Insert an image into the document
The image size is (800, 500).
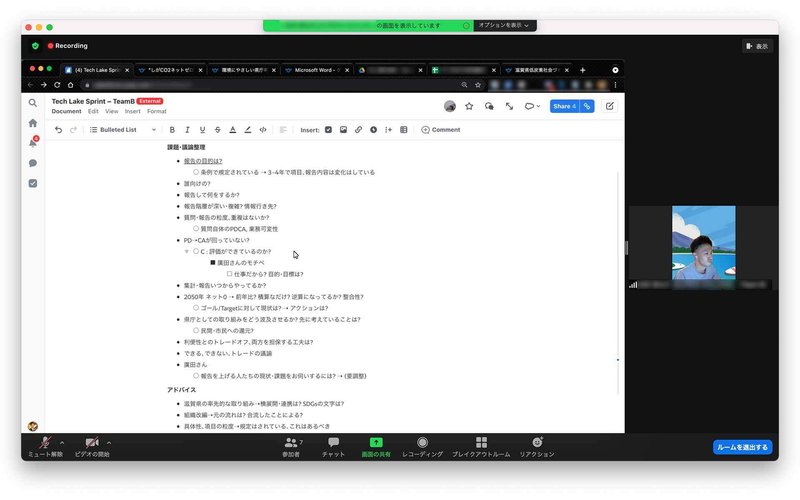click(x=343, y=130)
